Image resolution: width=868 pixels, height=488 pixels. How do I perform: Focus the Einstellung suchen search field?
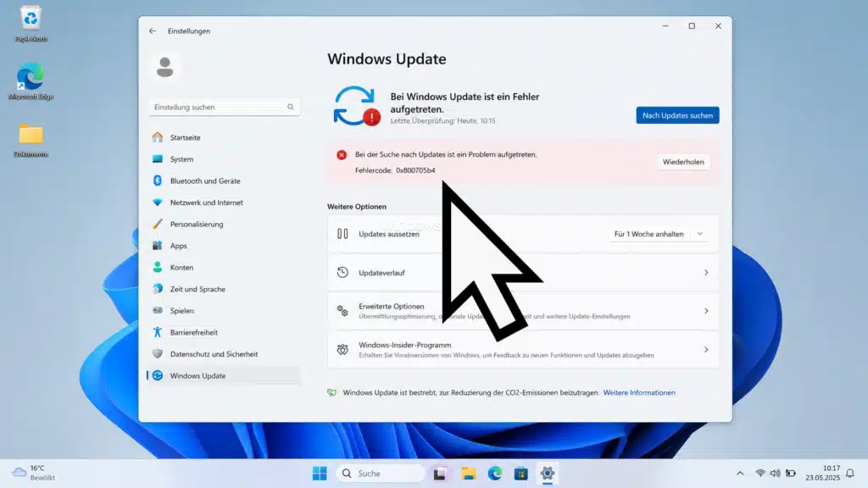(x=224, y=107)
